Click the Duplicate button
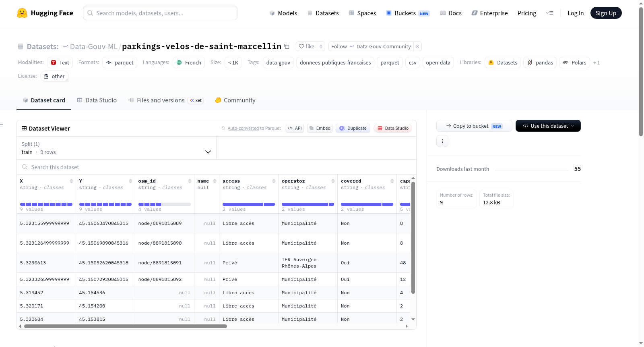The width and height of the screenshot is (644, 347). tap(353, 128)
